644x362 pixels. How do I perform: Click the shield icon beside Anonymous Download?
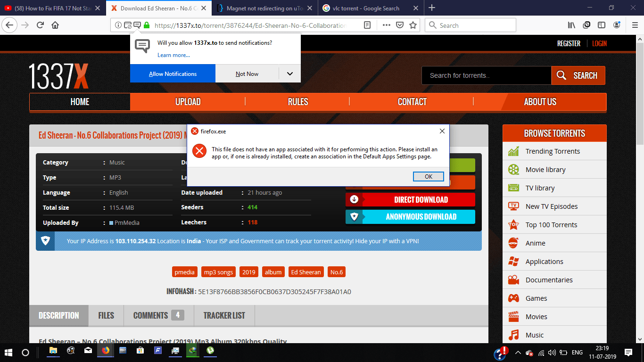[x=354, y=217]
